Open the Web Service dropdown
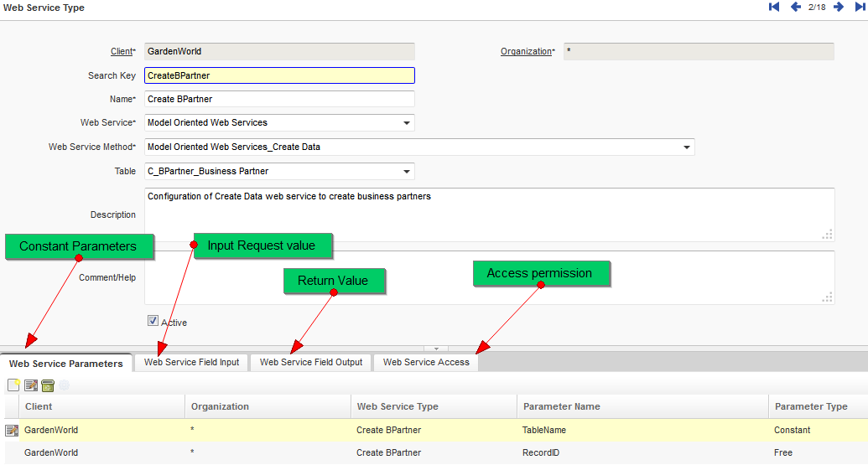The height and width of the screenshot is (465, 868). [x=407, y=123]
